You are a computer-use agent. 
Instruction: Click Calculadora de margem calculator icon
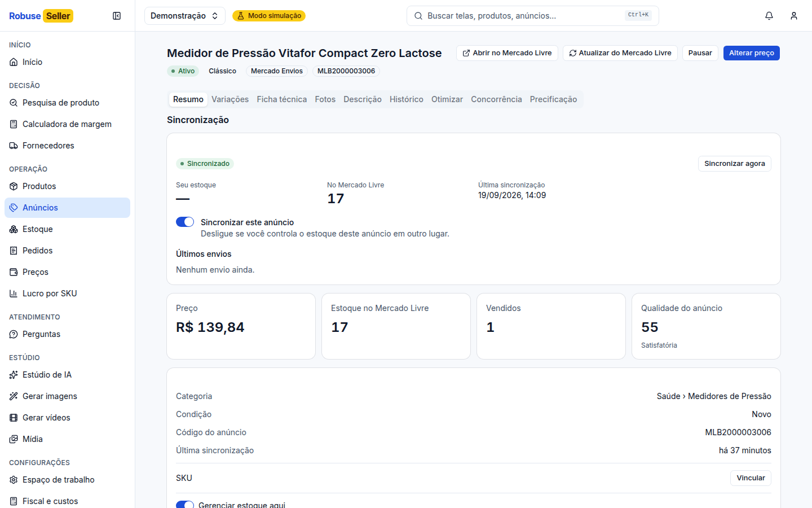coord(14,124)
